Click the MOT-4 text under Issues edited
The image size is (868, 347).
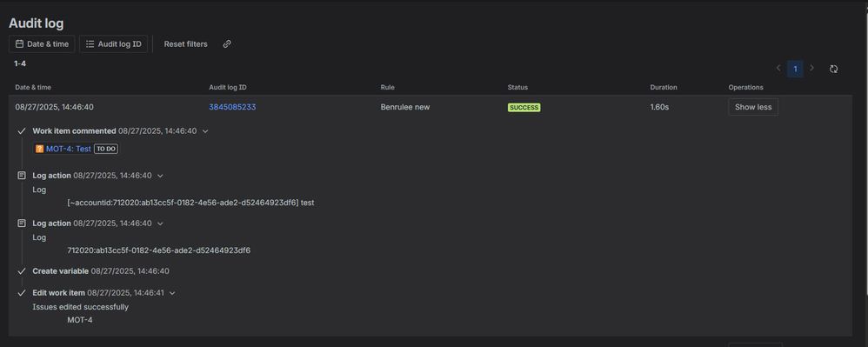pyautogui.click(x=80, y=320)
